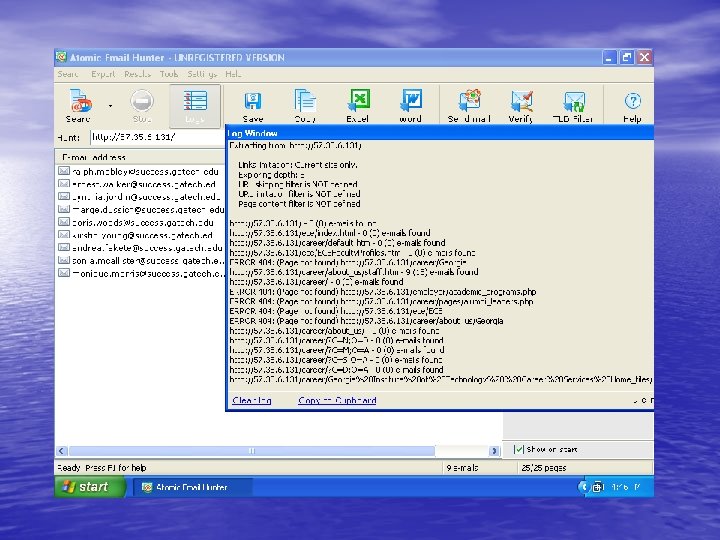Screen dimensions: 720x540
Task: Select the monique.morris email row
Action: pyautogui.click(x=140, y=273)
